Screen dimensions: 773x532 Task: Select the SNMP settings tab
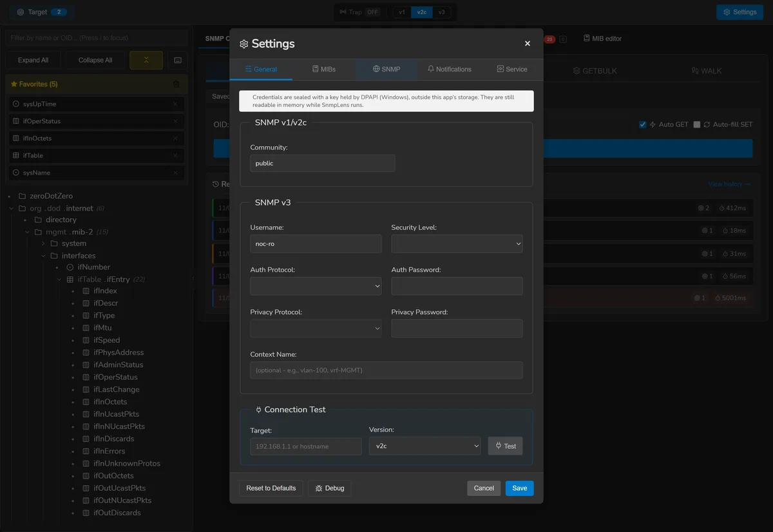coord(386,69)
